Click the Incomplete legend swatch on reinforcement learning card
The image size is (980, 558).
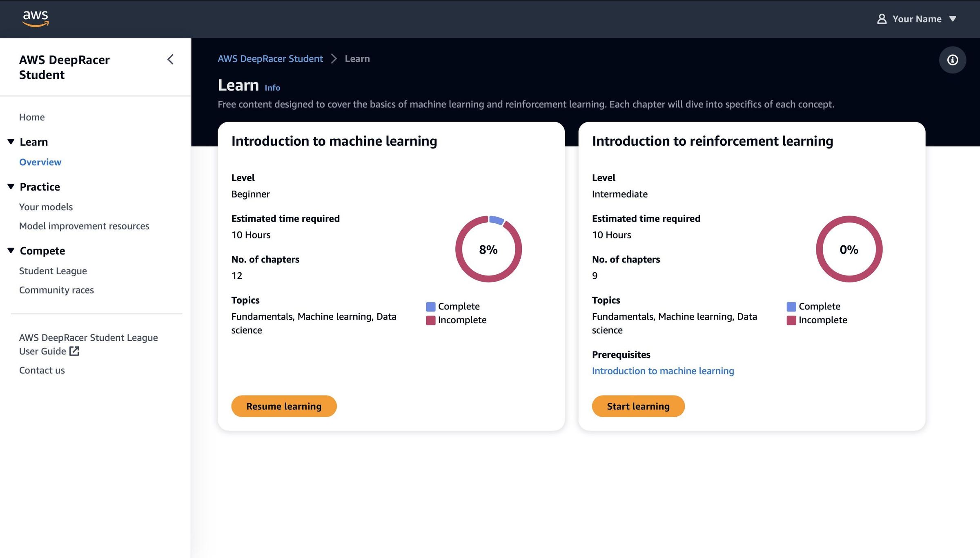[x=791, y=320]
